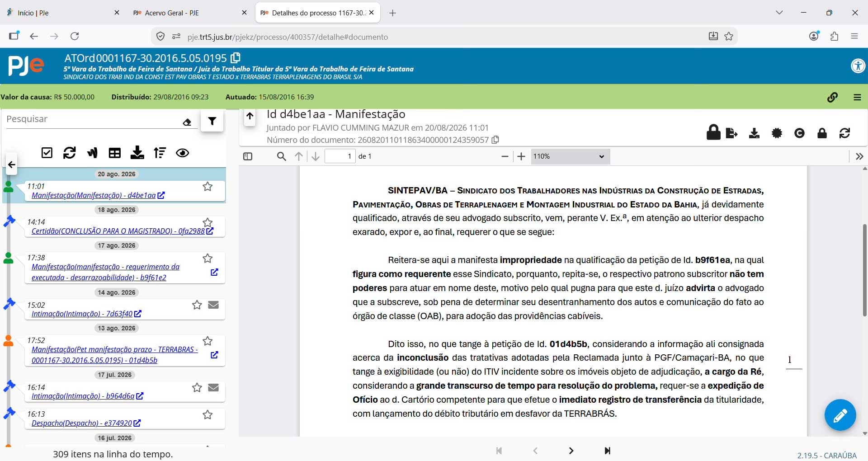
Task: Toggle the eye visibility icon in timeline
Action: [x=182, y=153]
